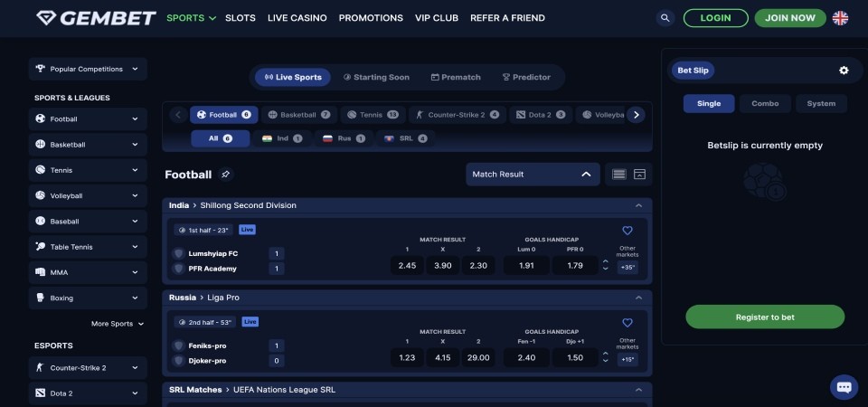The image size is (868, 407).
Task: Filter football by Rus
Action: (344, 138)
